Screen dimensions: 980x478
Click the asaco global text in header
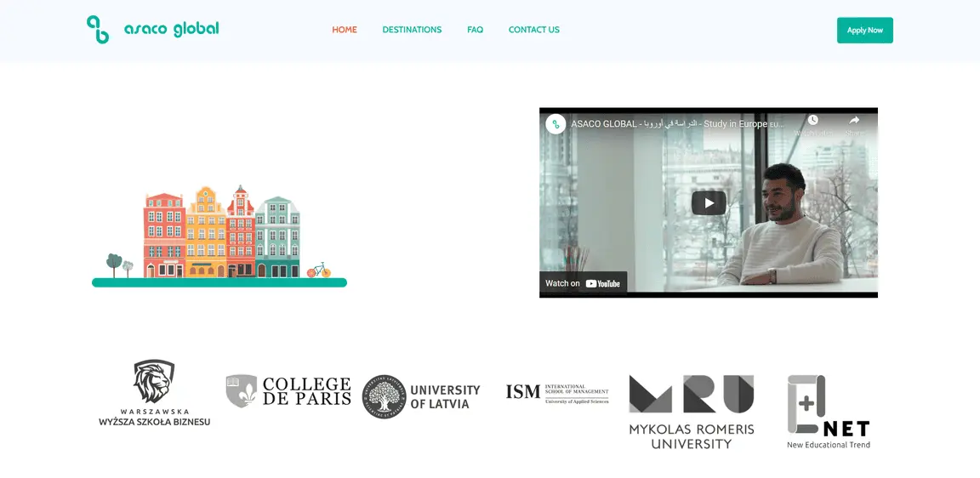(x=171, y=30)
